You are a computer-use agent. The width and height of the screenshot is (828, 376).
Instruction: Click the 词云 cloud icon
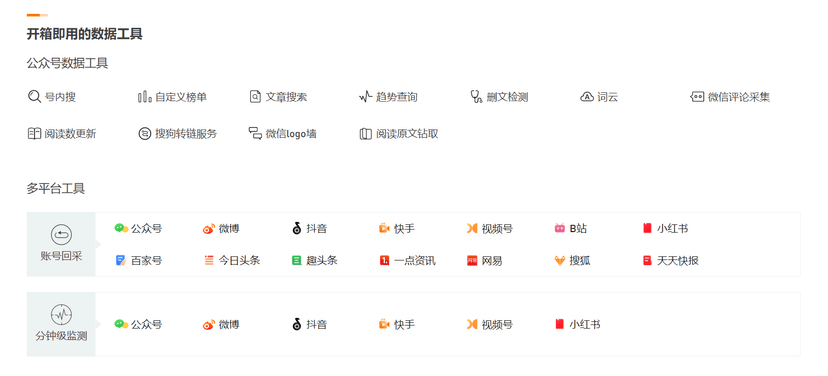(587, 97)
